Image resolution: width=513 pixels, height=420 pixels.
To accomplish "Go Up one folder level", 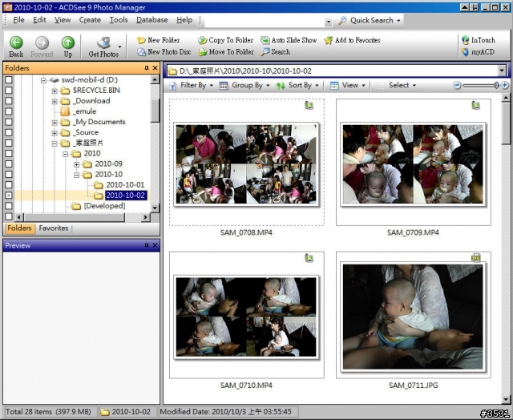I will (68, 42).
